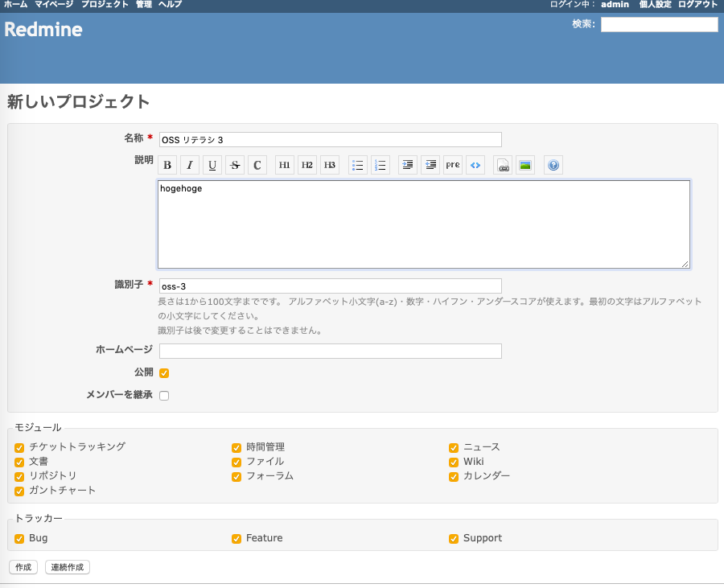Click the underline formatting icon
The height and width of the screenshot is (588, 724).
coord(212,166)
